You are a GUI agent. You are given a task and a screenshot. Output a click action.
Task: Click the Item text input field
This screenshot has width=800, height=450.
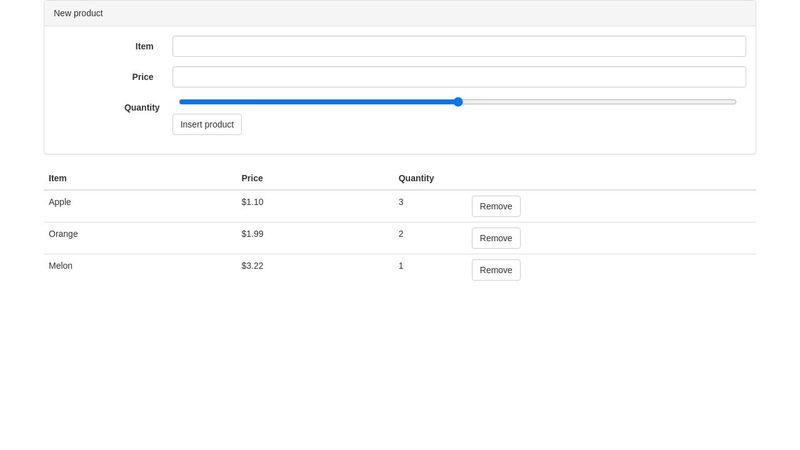click(x=459, y=46)
